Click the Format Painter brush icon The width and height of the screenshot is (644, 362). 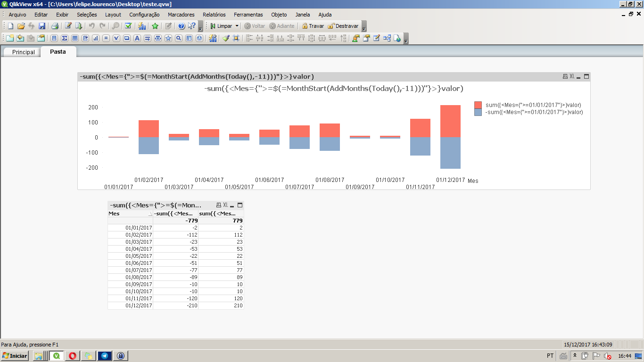coord(226,38)
